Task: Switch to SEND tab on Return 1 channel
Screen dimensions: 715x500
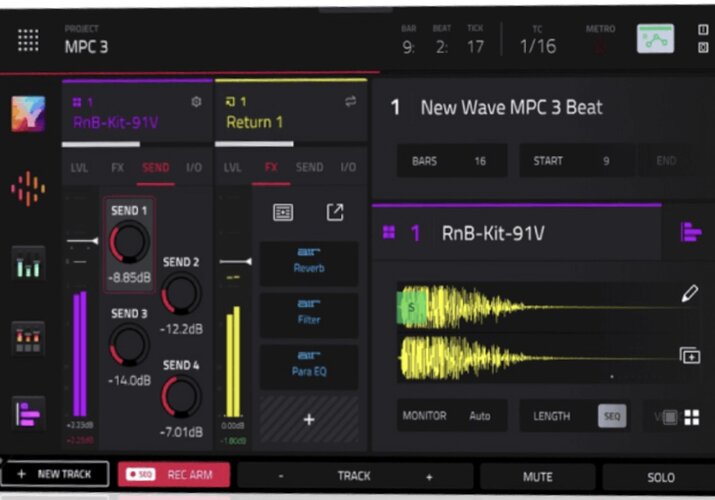Action: [309, 167]
